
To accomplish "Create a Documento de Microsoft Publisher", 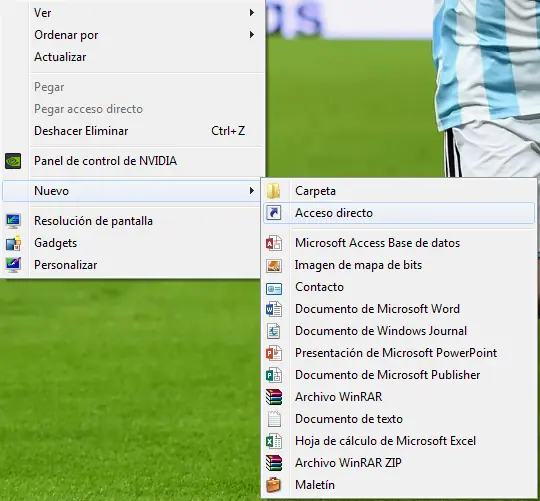I will coord(399,375).
